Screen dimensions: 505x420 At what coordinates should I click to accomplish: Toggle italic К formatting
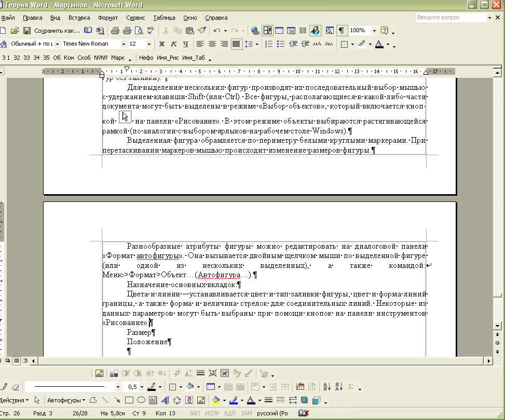click(x=173, y=44)
